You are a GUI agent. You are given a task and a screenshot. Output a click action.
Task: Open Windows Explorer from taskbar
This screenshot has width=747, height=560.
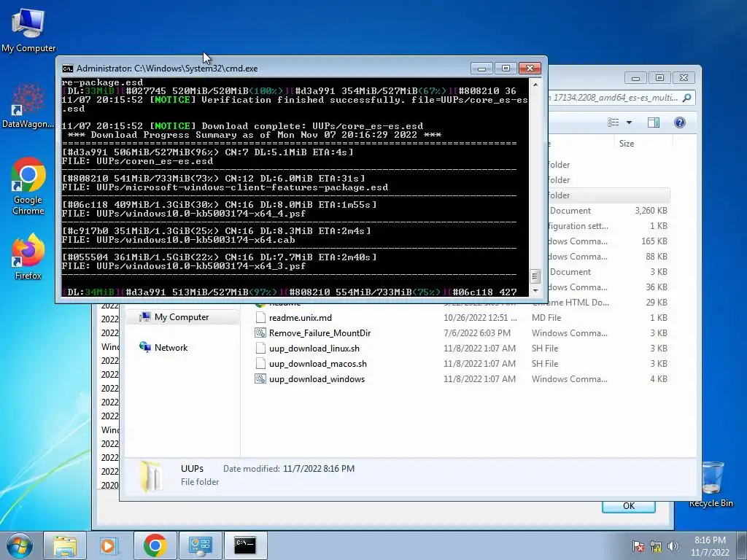coord(64,545)
